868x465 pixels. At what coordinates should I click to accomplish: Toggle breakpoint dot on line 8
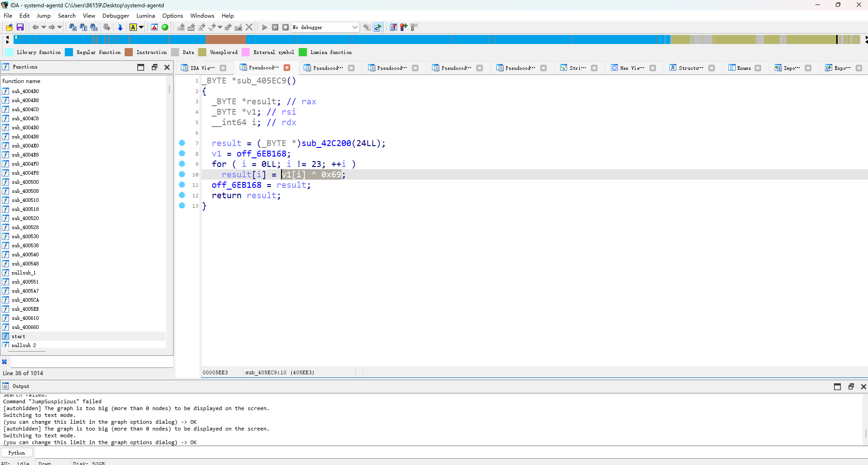182,153
